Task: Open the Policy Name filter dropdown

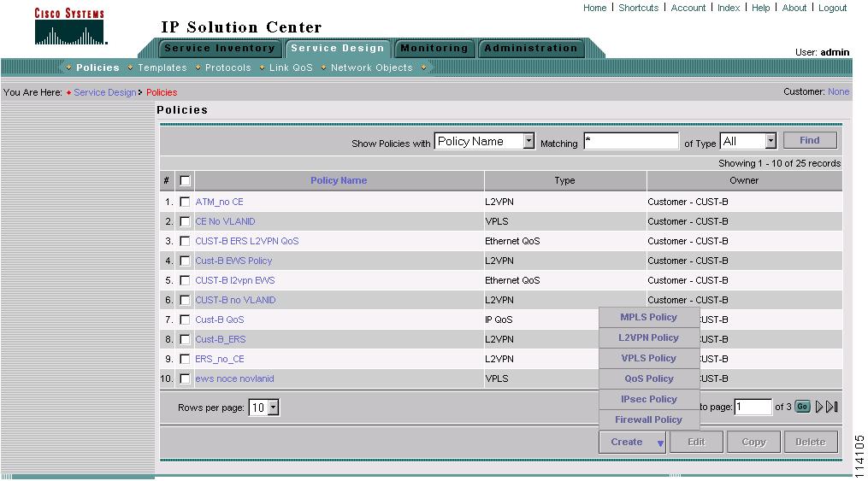Action: (x=484, y=142)
